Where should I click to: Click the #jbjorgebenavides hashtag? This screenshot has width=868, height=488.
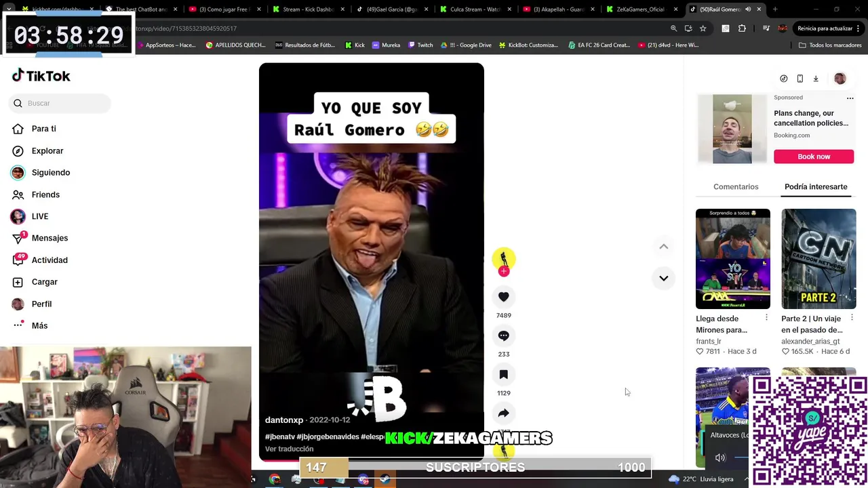[328, 436]
